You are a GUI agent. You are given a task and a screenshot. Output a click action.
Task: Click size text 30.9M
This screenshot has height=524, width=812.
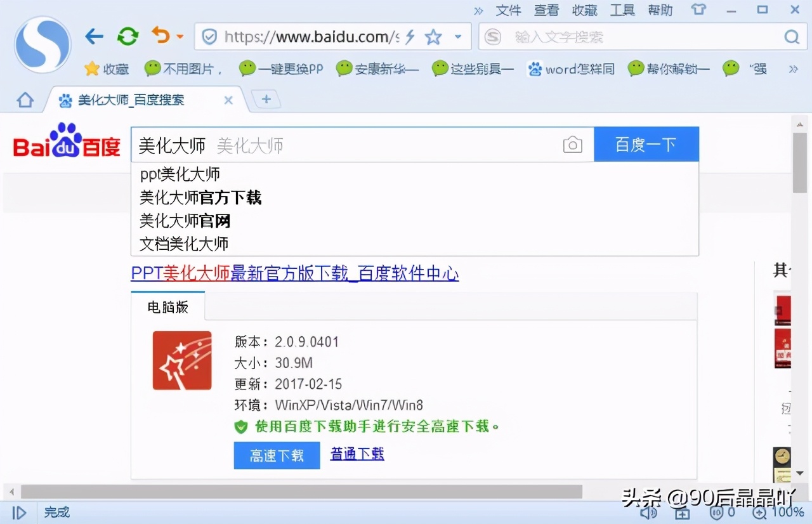293,363
